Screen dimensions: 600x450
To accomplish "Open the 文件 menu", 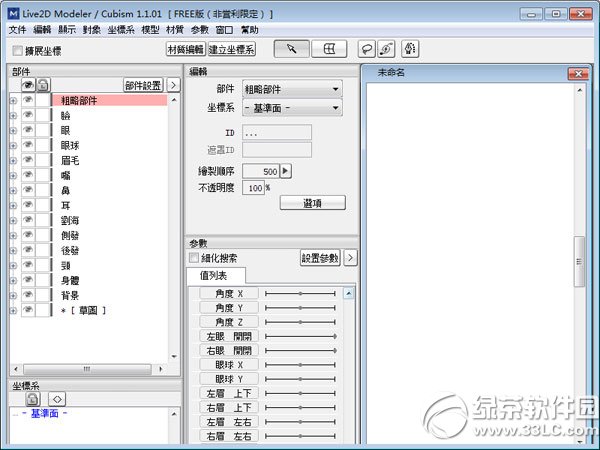I will [x=17, y=30].
